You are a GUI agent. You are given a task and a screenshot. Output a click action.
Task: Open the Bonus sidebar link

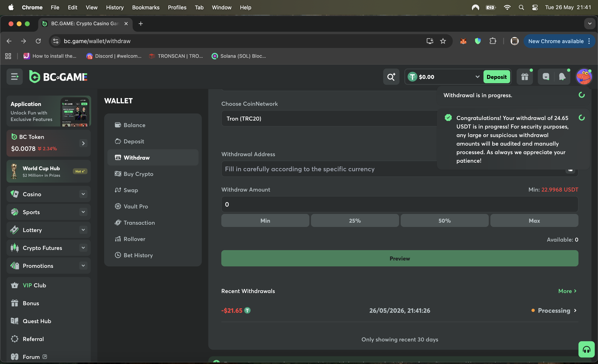[x=49, y=303]
